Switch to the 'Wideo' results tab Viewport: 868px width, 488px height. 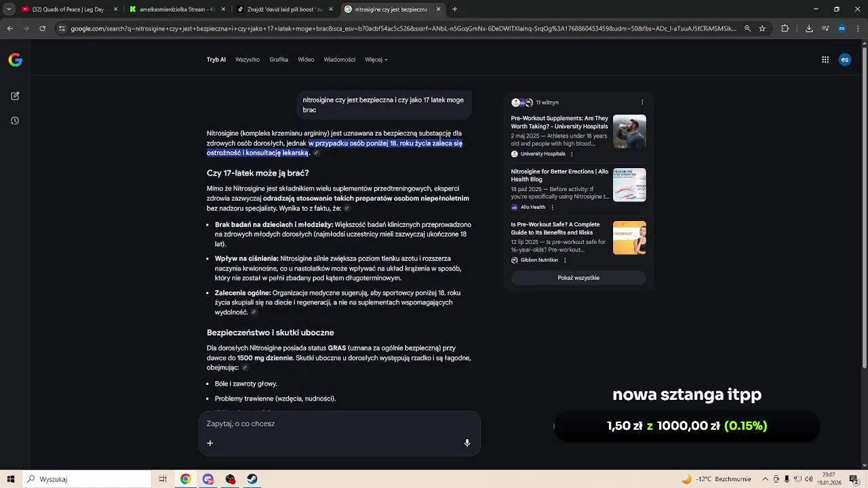306,60
